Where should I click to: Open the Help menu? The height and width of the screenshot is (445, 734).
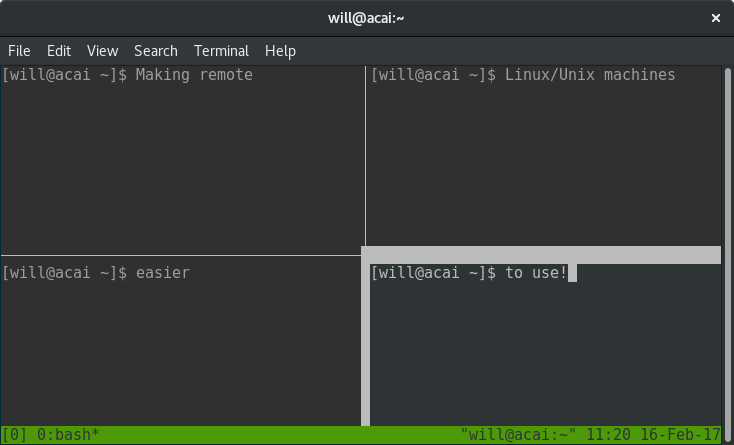click(x=280, y=51)
